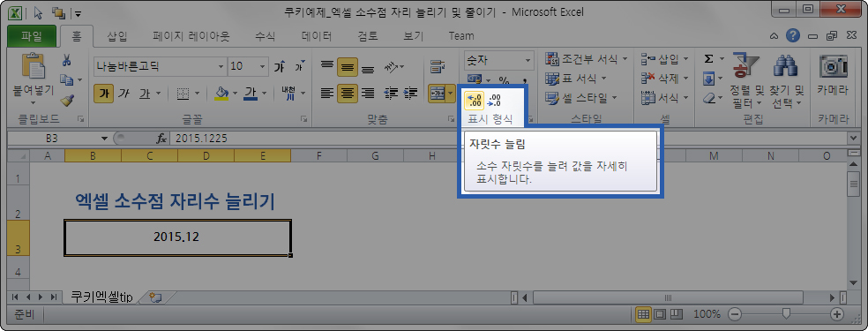This screenshot has width=868, height=331.
Task: Apply percent style (%) format
Action: click(504, 81)
